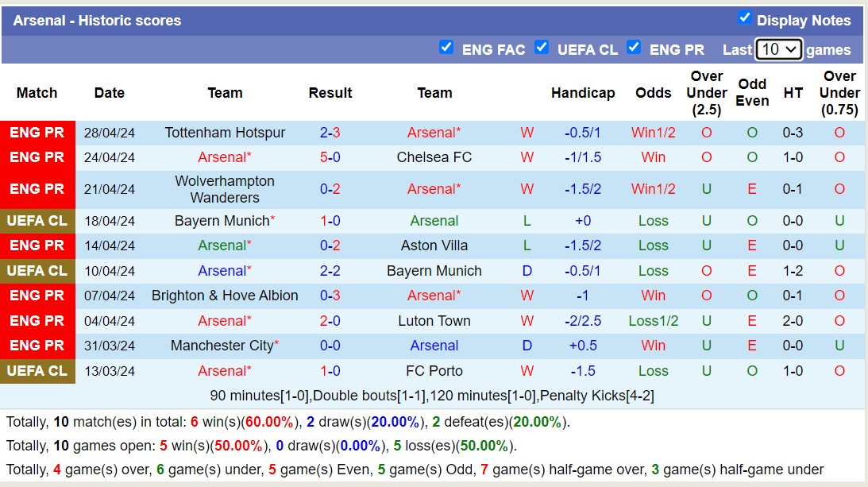
Task: Open Luton Town team page
Action: pyautogui.click(x=434, y=321)
